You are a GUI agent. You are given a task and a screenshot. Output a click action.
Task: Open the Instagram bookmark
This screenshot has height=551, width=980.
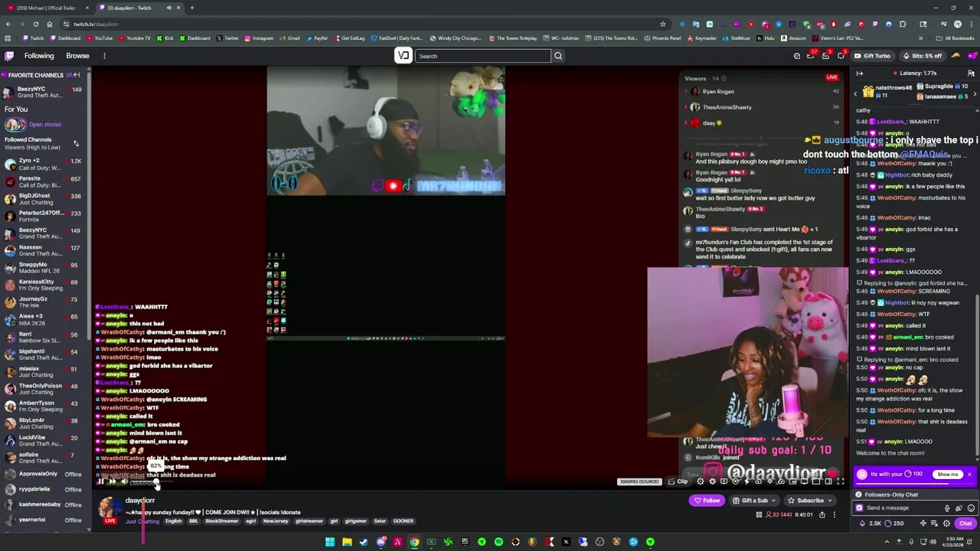[x=259, y=38]
